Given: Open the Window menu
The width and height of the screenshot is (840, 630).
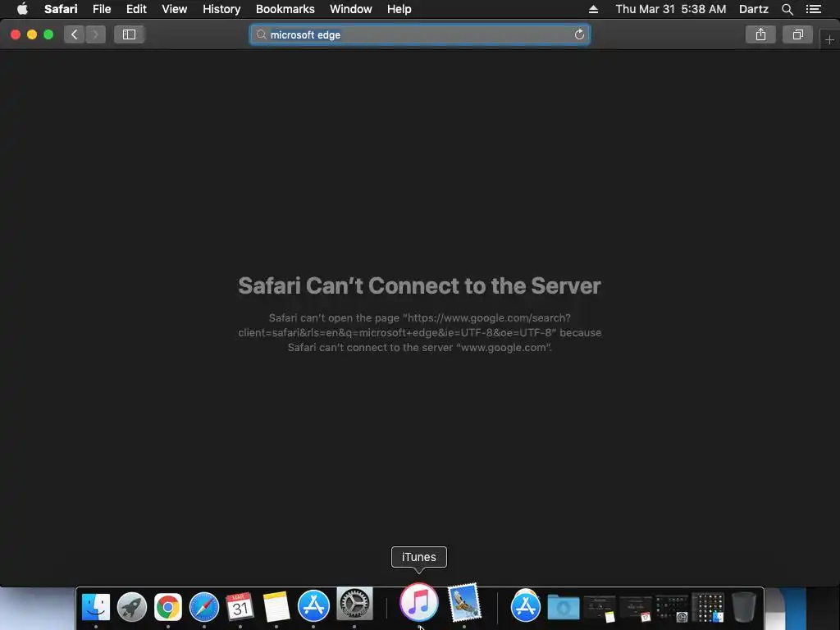Looking at the screenshot, I should click(351, 9).
